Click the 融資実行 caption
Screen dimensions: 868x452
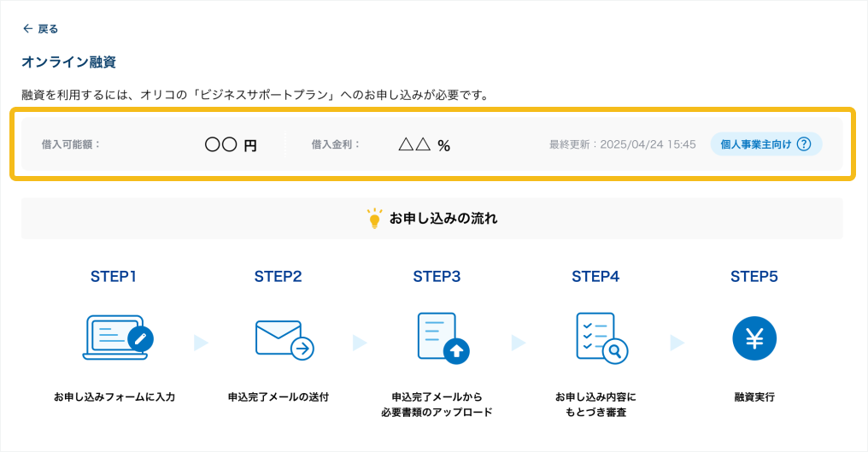pyautogui.click(x=754, y=397)
